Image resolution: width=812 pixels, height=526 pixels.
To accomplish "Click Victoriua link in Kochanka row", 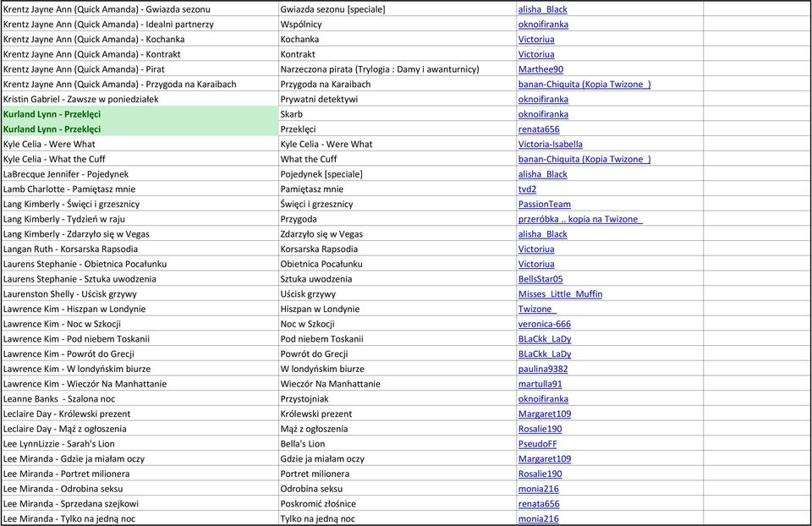I will 536,40.
